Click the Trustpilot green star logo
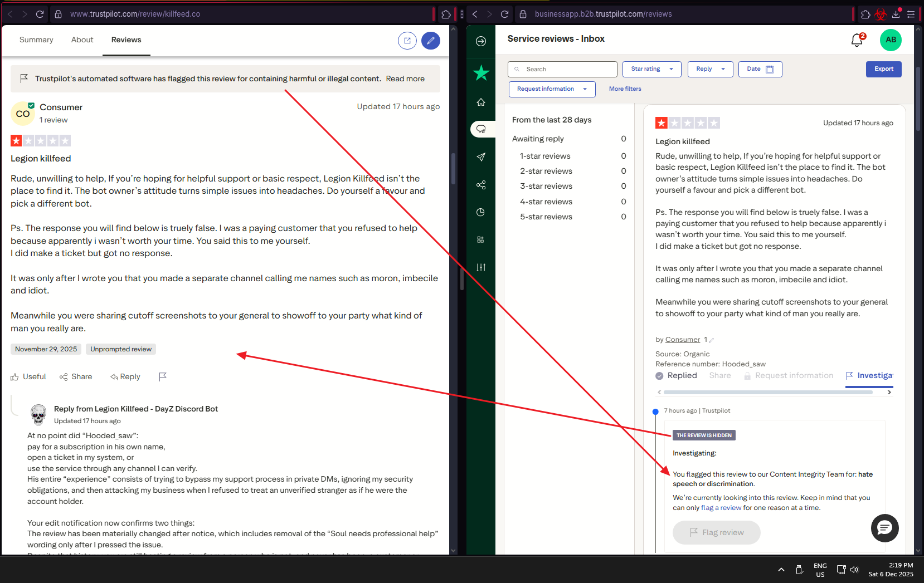This screenshot has height=583, width=924. coord(481,73)
